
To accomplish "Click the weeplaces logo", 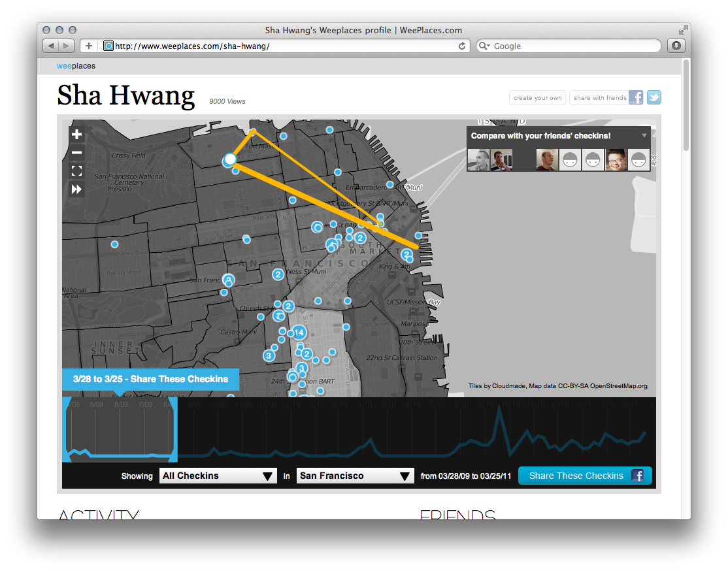I will point(76,66).
